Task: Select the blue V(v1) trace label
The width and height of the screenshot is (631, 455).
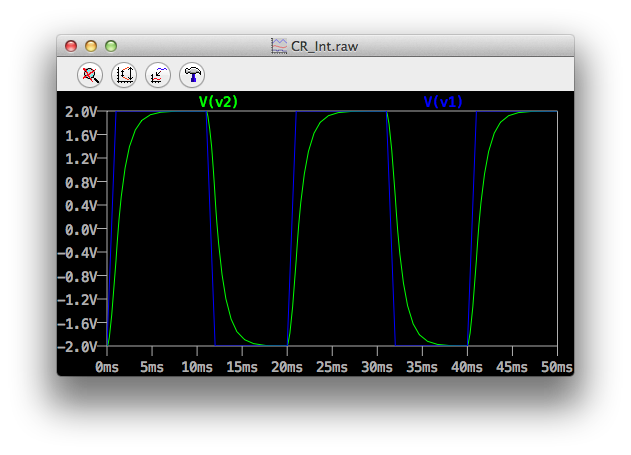Action: point(443,101)
